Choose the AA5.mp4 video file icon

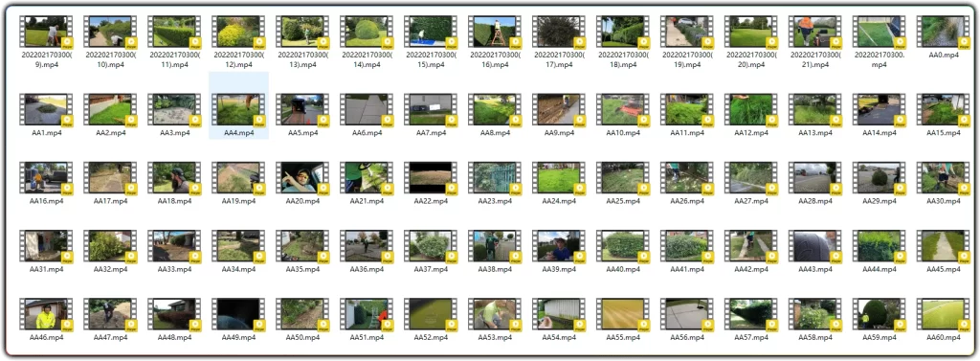[x=302, y=110]
